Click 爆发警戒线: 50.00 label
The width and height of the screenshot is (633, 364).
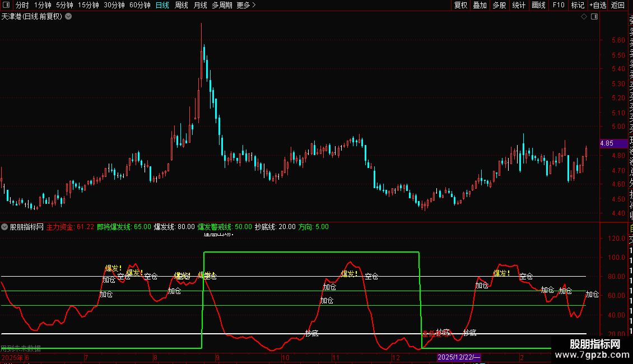(x=225, y=227)
